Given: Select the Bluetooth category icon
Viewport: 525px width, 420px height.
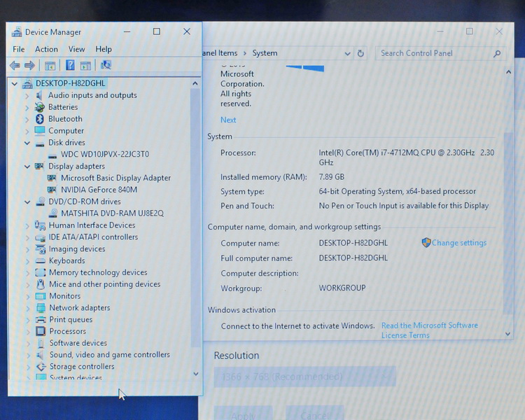Looking at the screenshot, I should point(40,119).
